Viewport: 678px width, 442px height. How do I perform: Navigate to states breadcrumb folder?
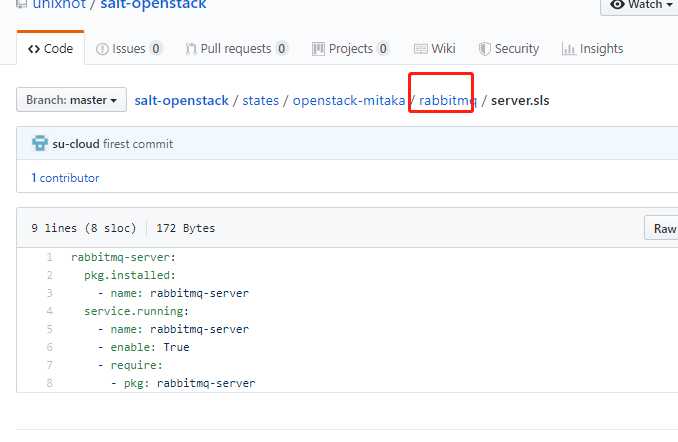260,100
